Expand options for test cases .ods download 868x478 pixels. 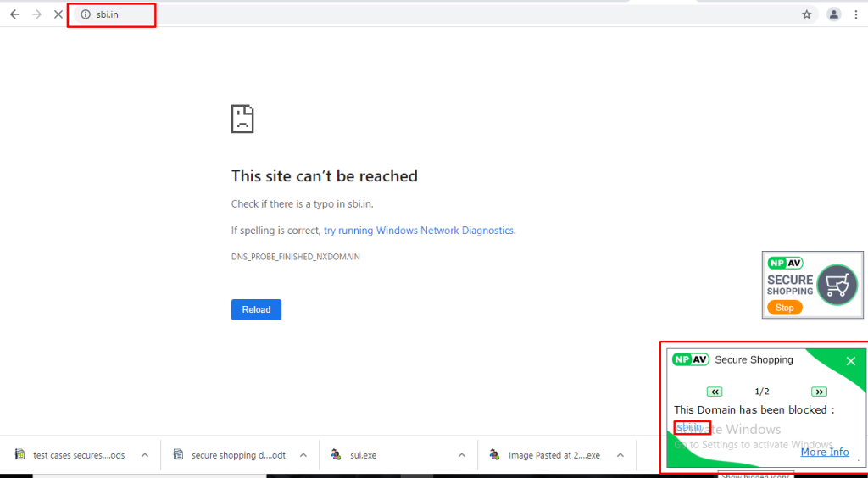click(x=144, y=455)
